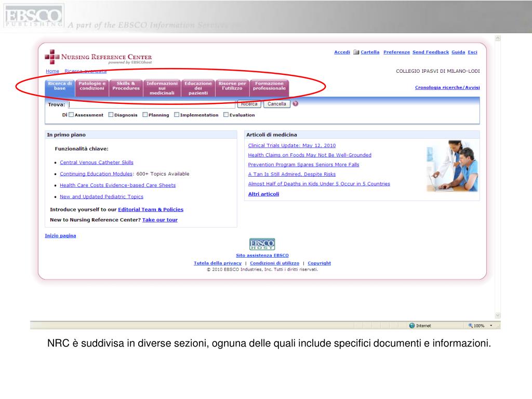Click the Esci link
The image size is (532, 399).
pos(472,52)
